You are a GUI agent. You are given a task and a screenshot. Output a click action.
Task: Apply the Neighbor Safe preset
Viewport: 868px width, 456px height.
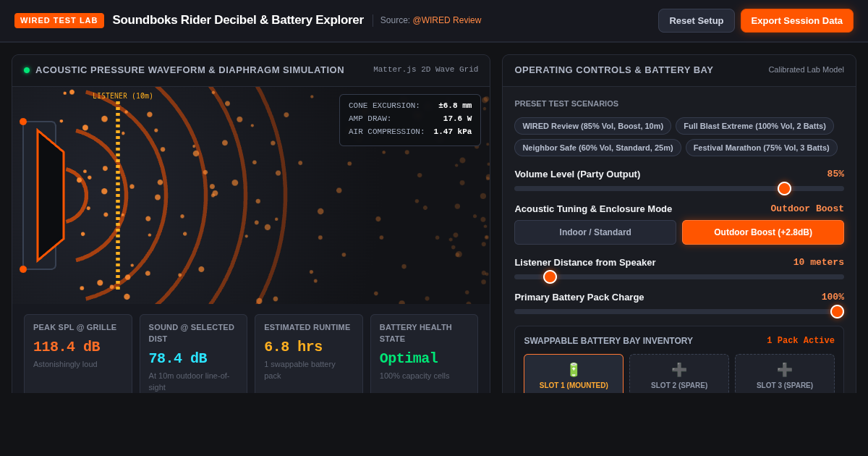[597, 148]
